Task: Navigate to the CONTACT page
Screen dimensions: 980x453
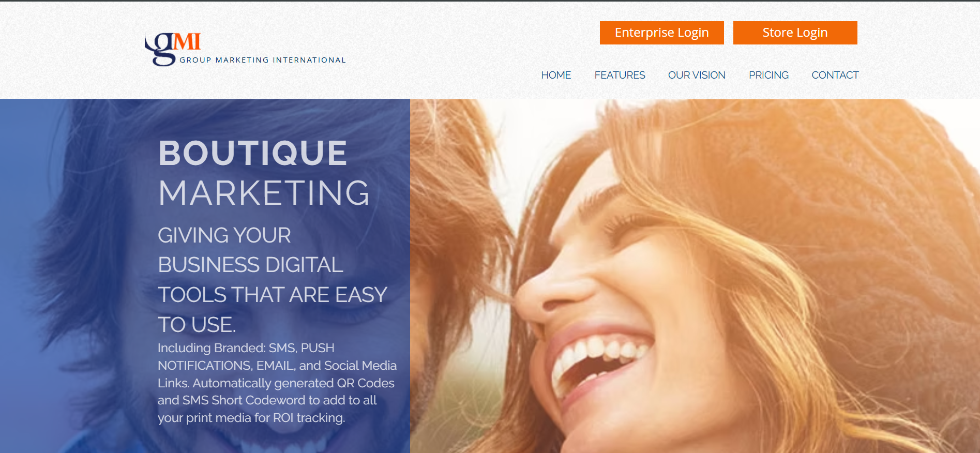Action: click(x=835, y=75)
